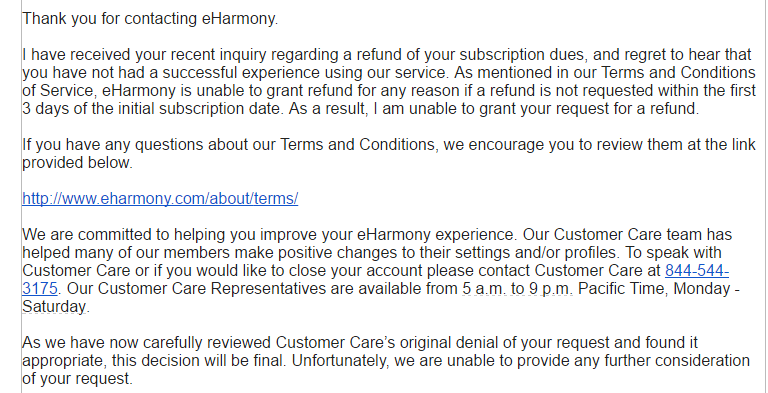
Task: Click the 844-544-3175 Customer Care phone link
Action: click(x=696, y=270)
